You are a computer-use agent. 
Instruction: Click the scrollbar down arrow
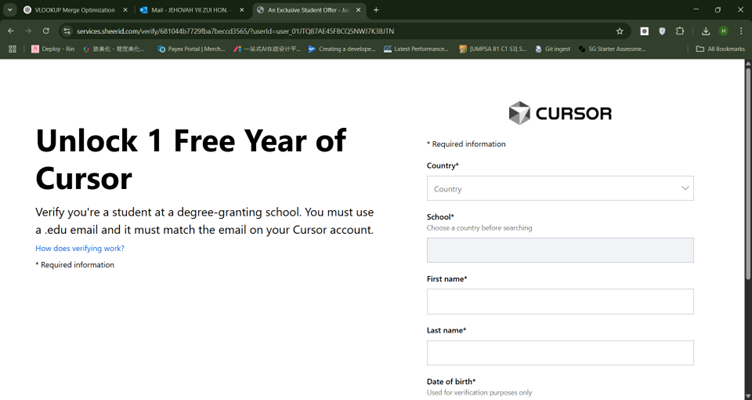[x=748, y=396]
